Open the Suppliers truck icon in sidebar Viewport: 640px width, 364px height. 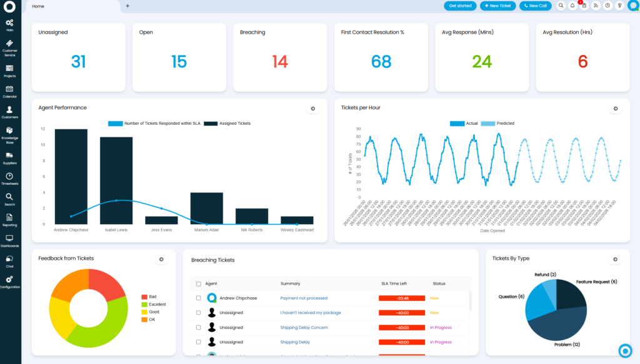pyautogui.click(x=10, y=157)
